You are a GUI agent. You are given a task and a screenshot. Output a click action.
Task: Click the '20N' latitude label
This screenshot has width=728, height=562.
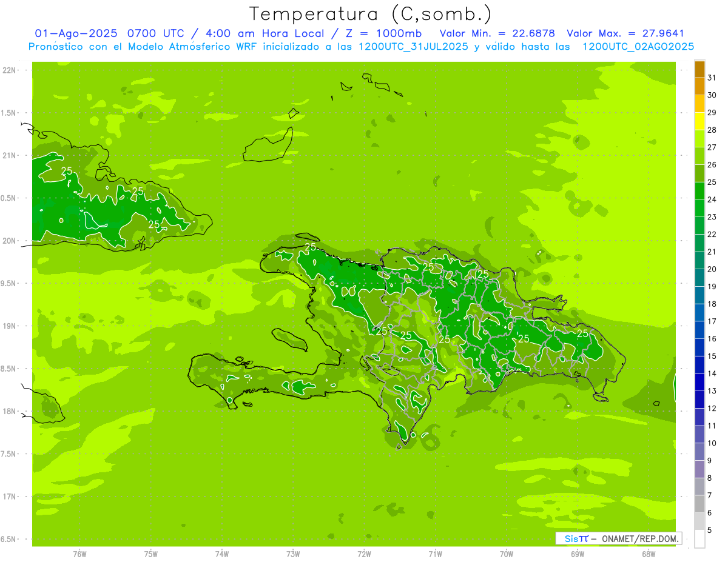point(10,241)
